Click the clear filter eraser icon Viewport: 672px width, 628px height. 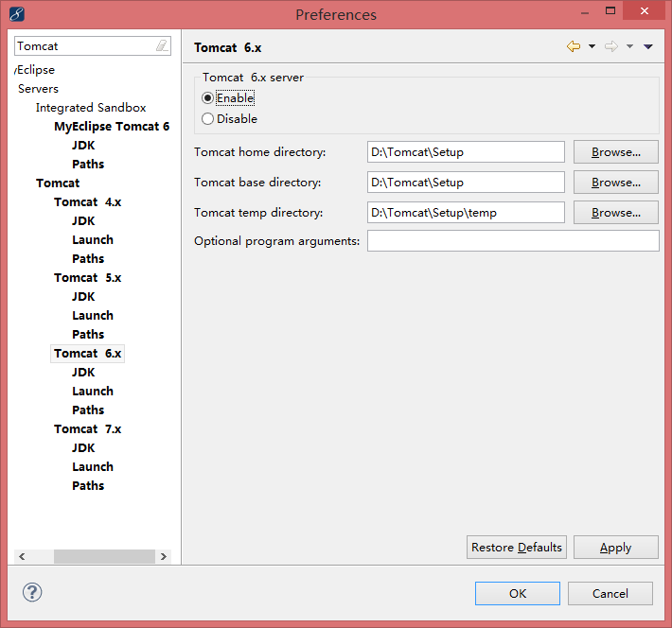(x=162, y=45)
